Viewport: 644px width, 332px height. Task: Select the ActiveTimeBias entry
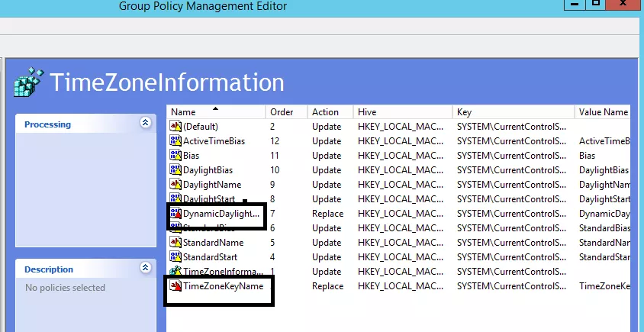tap(214, 141)
